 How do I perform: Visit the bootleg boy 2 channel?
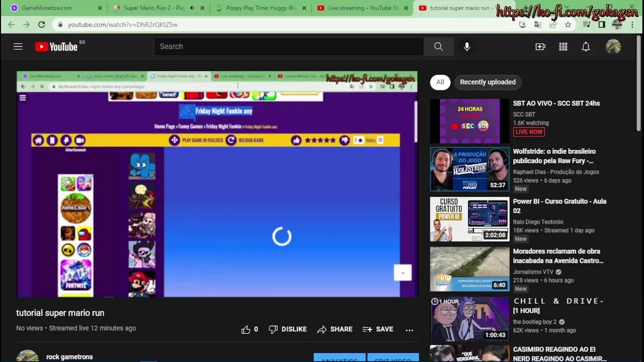tap(535, 322)
